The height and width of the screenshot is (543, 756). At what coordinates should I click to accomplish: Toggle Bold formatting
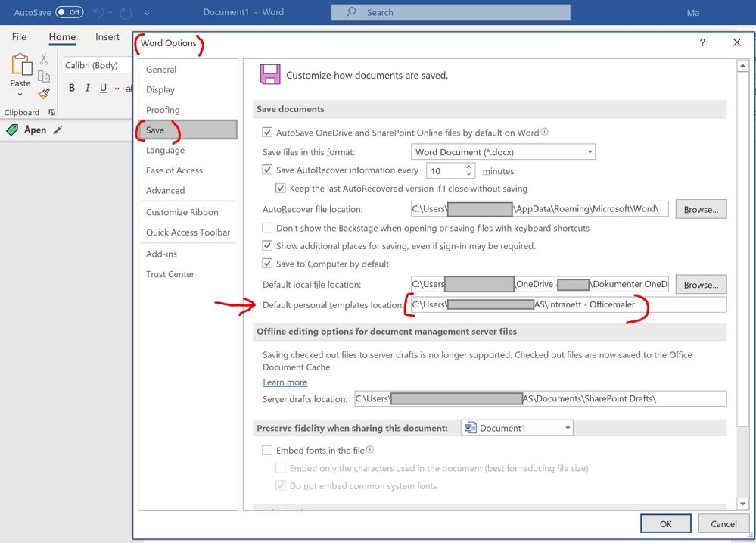pyautogui.click(x=72, y=88)
